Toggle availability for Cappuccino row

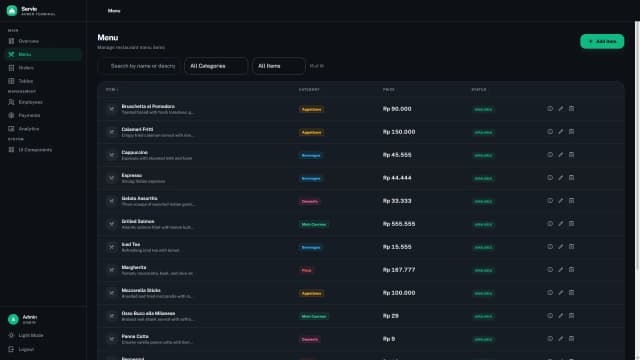(x=550, y=155)
